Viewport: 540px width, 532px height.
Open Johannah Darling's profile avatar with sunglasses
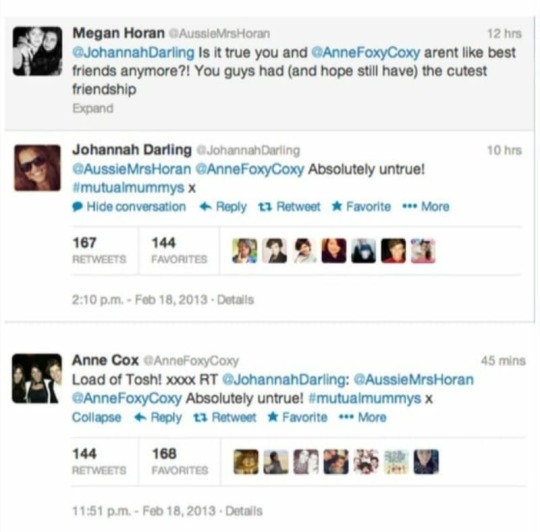(37, 168)
